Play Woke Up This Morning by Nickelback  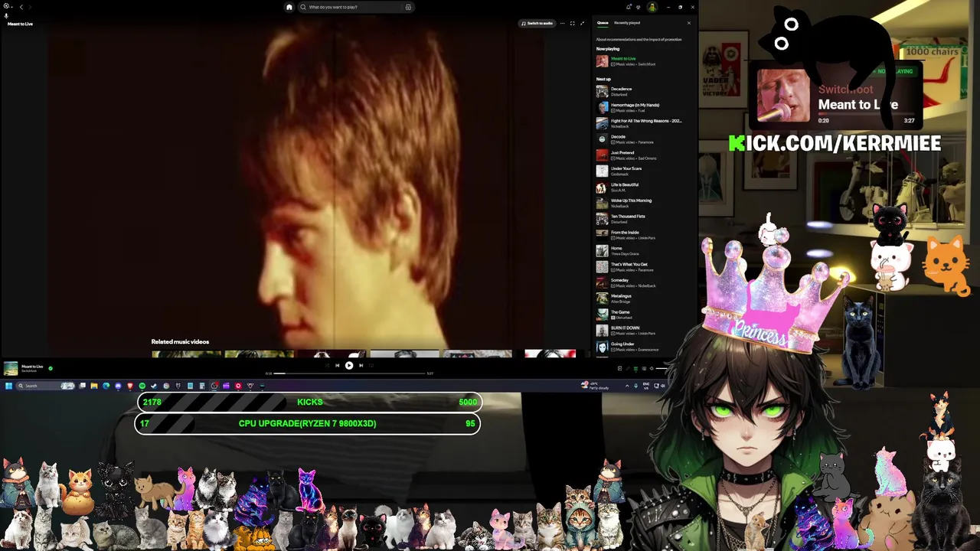tap(642, 204)
